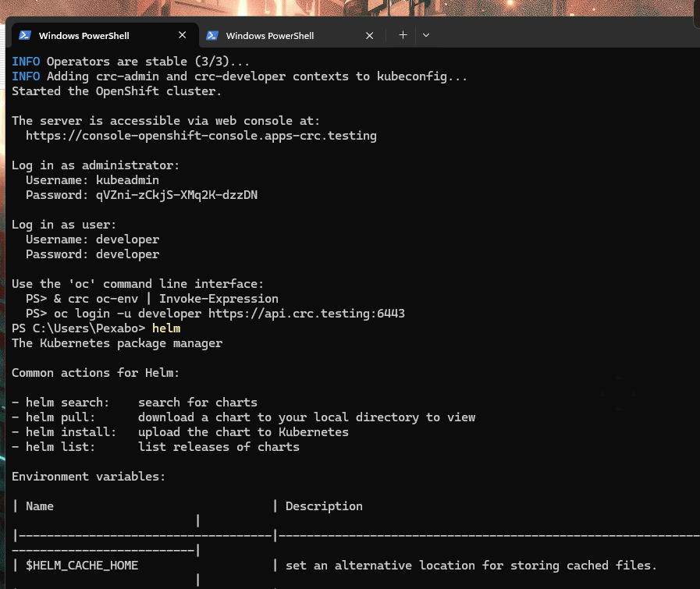The width and height of the screenshot is (700, 589).
Task: Click the 'Started the OpenShift cluster.' line
Action: tap(116, 91)
